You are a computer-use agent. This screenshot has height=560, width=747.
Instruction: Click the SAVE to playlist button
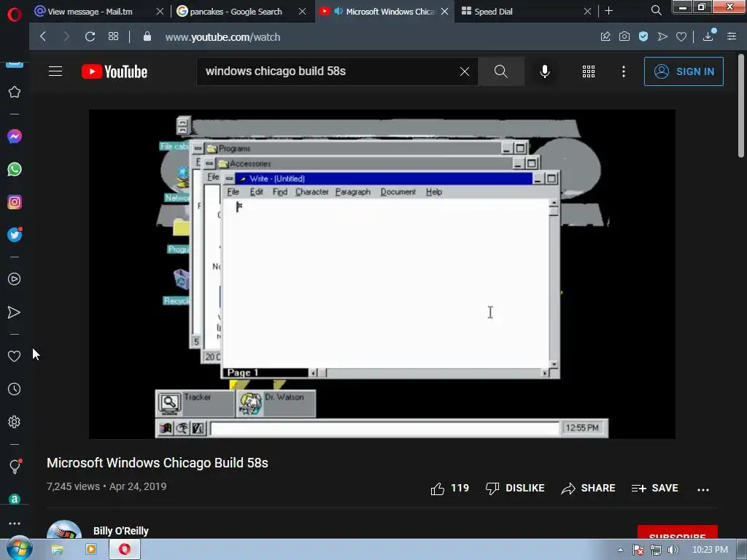coord(654,488)
